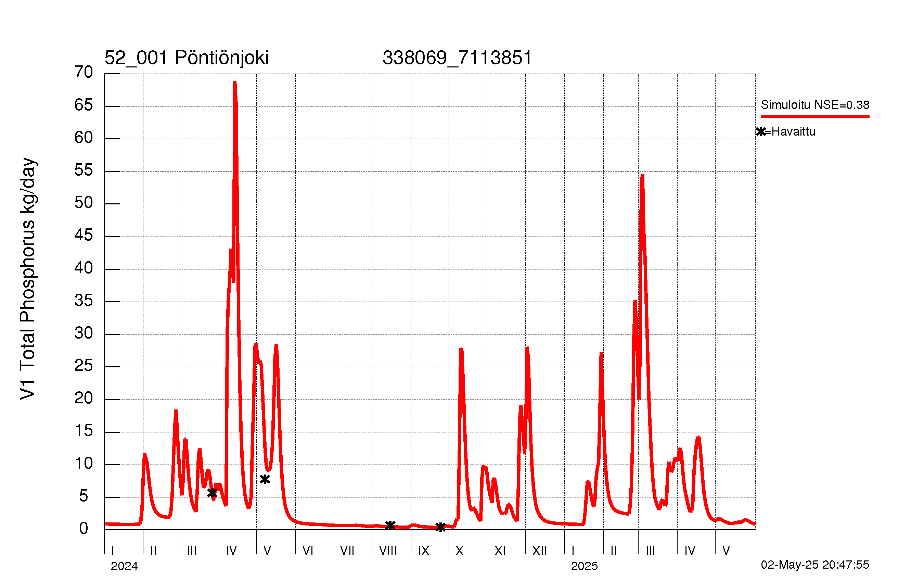Click the observed asterisk marker in May 2024
This screenshot has height=582, width=924.
[265, 479]
